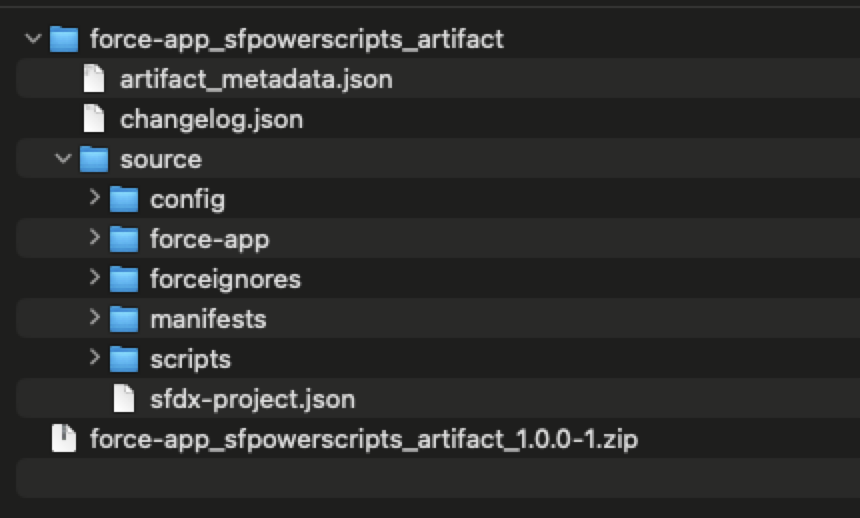Image resolution: width=860 pixels, height=518 pixels.
Task: Select the artifact_metadata.json file name
Action: click(x=256, y=80)
